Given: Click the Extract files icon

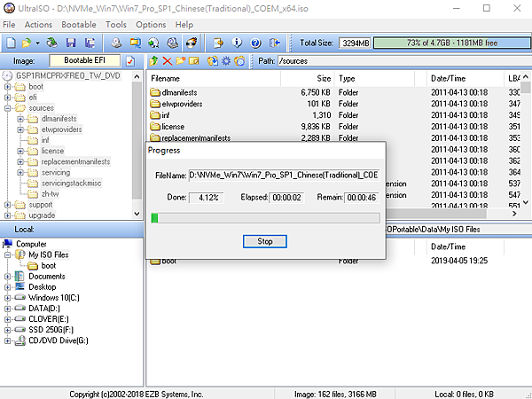Looking at the screenshot, I should tap(213, 61).
